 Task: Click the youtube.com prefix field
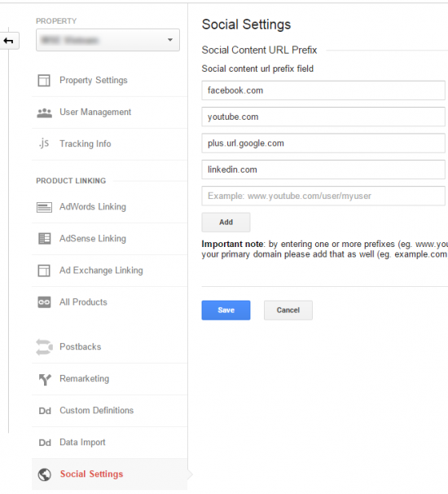tap(323, 117)
